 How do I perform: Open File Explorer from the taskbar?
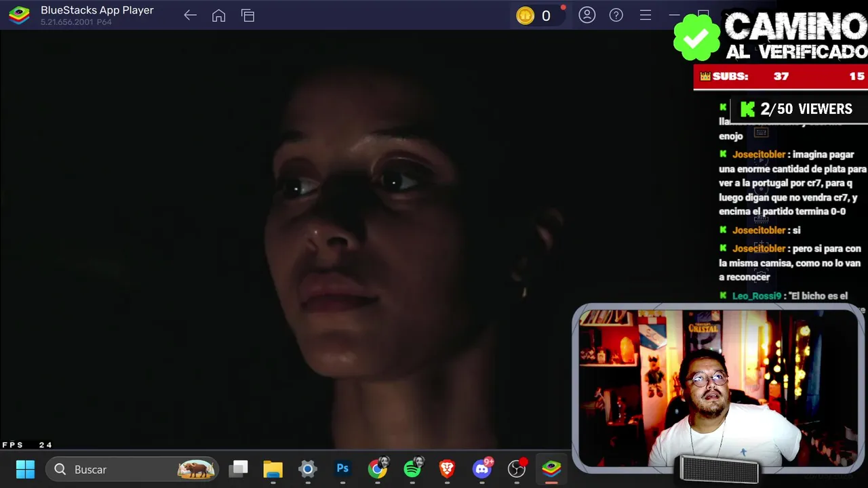(273, 469)
